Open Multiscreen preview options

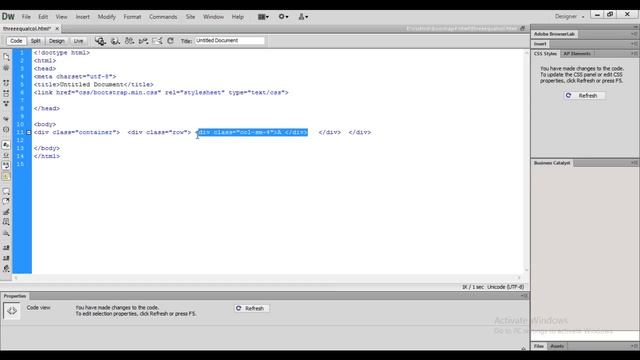(x=100, y=41)
